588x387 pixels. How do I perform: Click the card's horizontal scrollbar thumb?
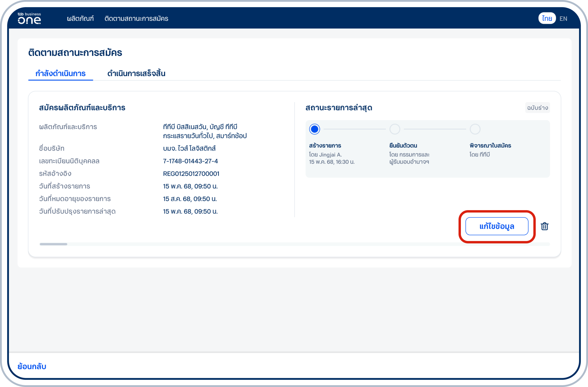click(53, 244)
